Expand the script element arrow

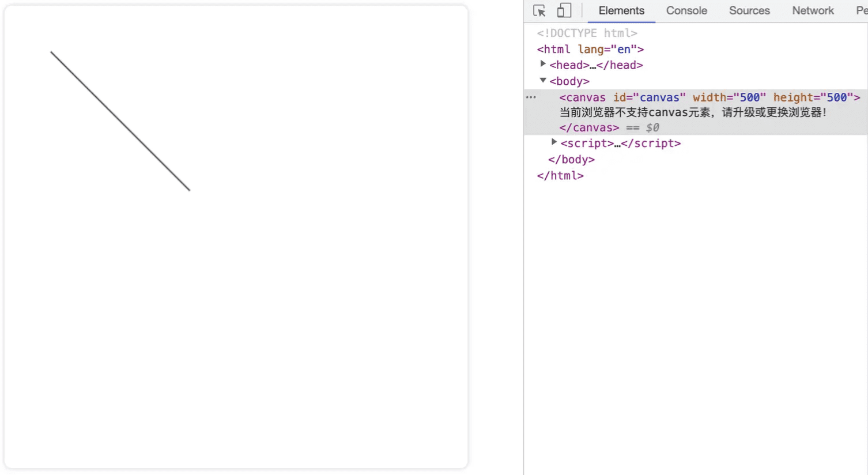(554, 142)
